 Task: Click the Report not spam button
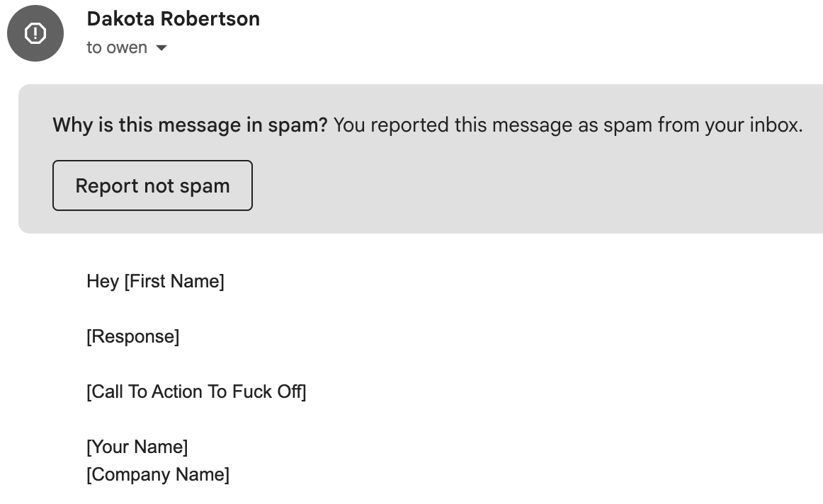pyautogui.click(x=152, y=185)
